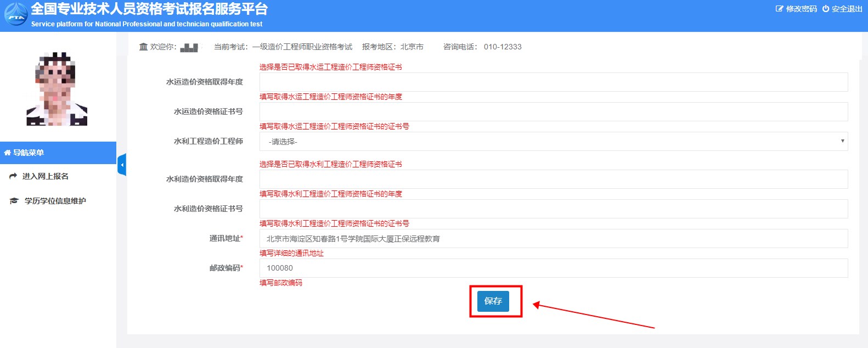Screen dimensions: 868x348
Task: Click the user profile photo thumbnail
Action: (57, 89)
